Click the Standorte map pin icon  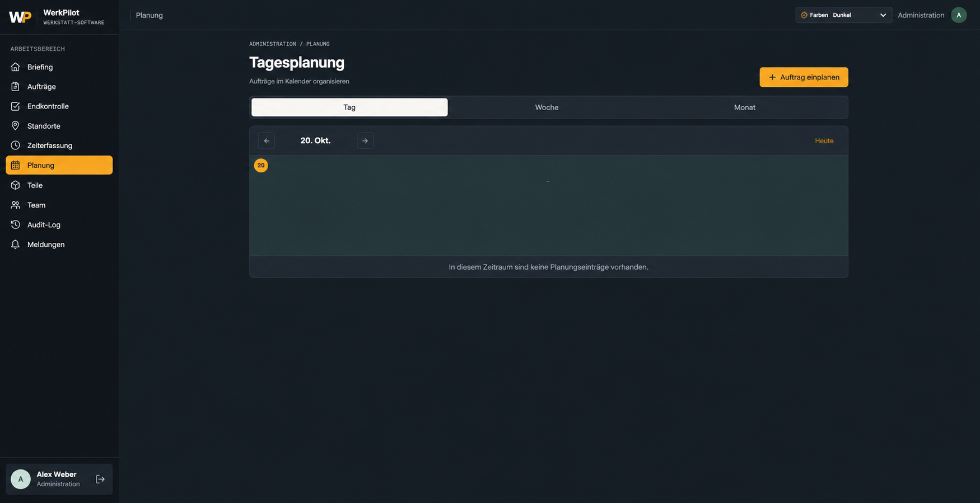(15, 126)
